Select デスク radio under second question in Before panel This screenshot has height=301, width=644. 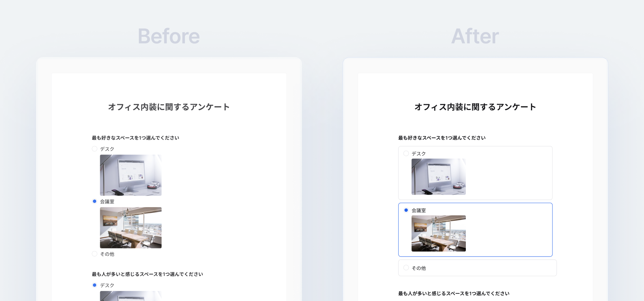tap(94, 285)
